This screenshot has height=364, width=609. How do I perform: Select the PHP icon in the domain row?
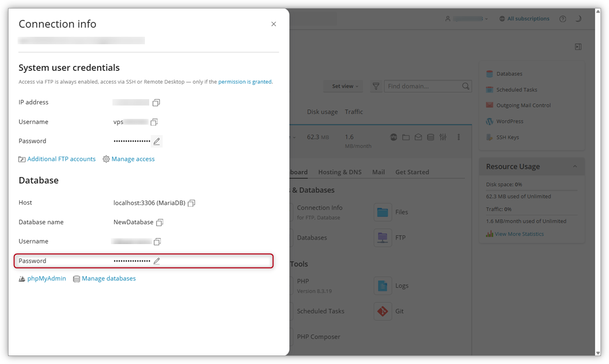point(393,137)
